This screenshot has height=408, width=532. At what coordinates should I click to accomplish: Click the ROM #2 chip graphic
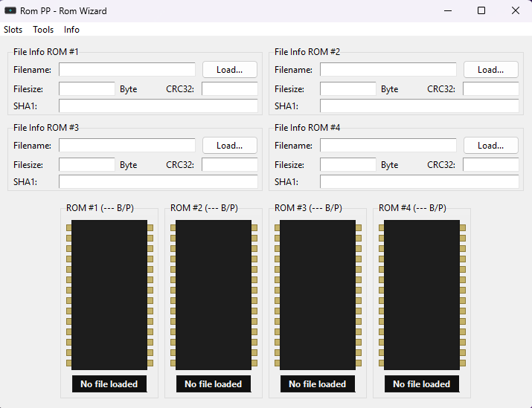214,295
